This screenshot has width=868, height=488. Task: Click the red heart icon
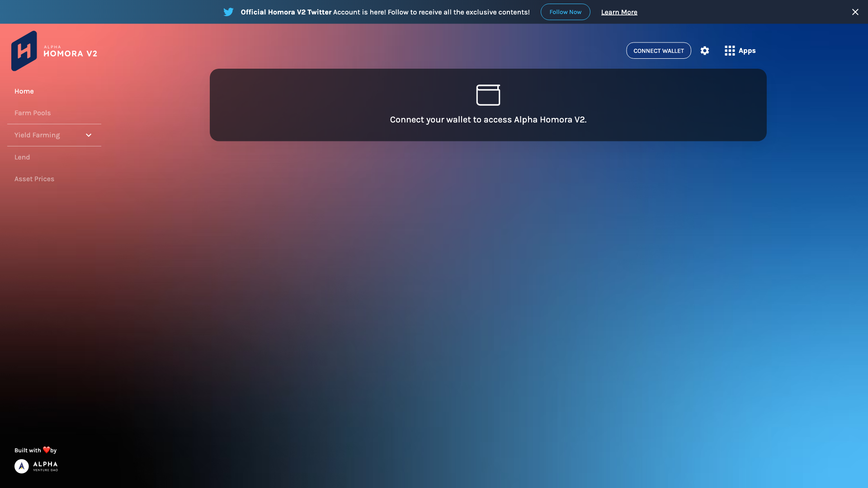coord(47,450)
